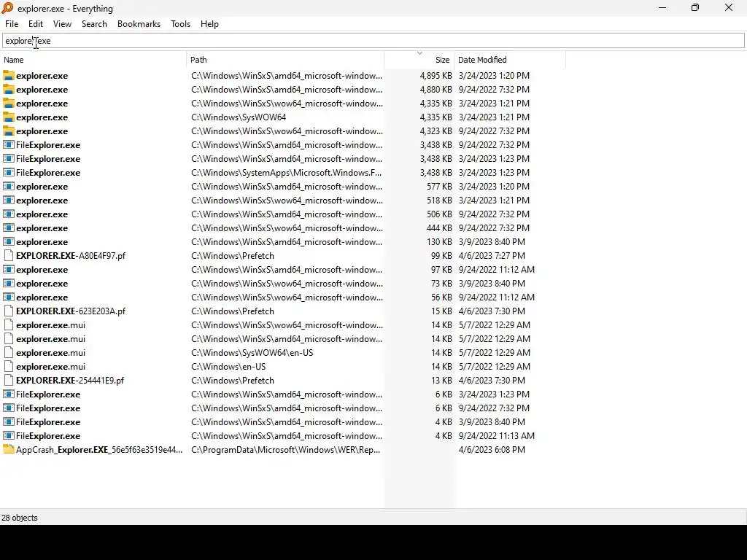Click the 15 KB size value

pos(441,311)
